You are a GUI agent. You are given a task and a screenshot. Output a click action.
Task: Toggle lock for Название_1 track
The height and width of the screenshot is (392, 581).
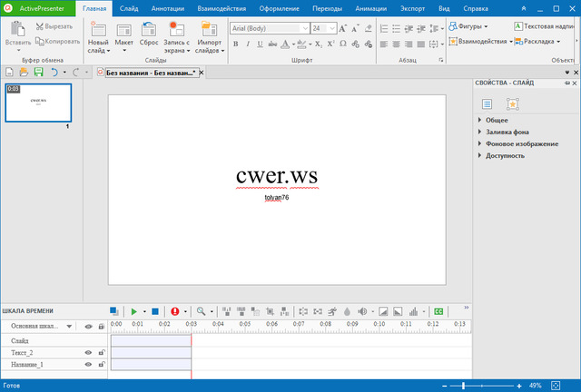pyautogui.click(x=101, y=365)
